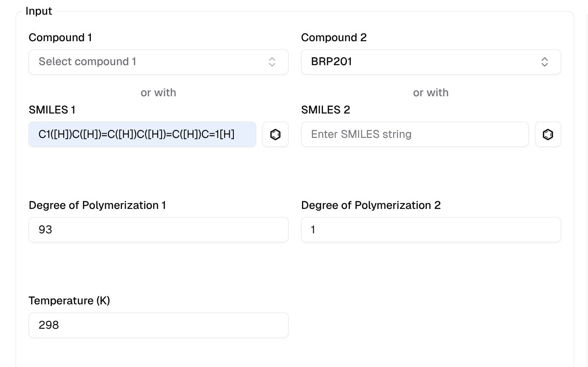The height and width of the screenshot is (367, 588).
Task: Click the 'Enter SMILES string' field
Action: [x=414, y=135]
